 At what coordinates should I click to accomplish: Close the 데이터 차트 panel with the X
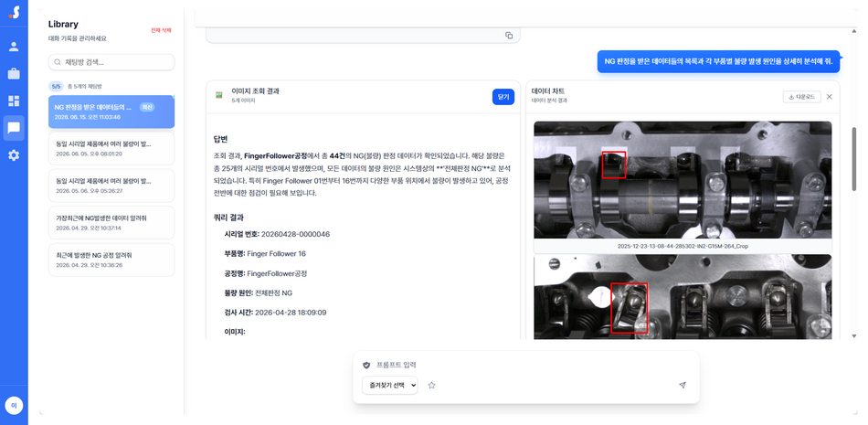pos(830,97)
